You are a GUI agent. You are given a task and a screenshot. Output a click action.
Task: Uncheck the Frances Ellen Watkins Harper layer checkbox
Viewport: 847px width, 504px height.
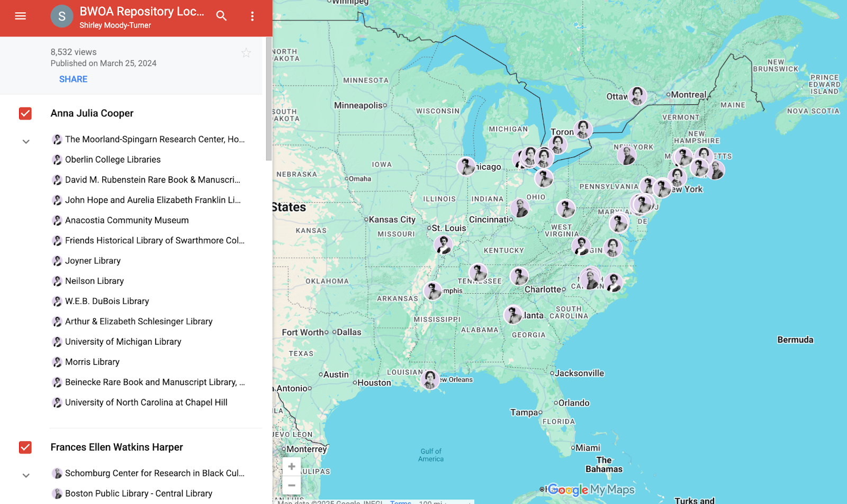point(25,447)
